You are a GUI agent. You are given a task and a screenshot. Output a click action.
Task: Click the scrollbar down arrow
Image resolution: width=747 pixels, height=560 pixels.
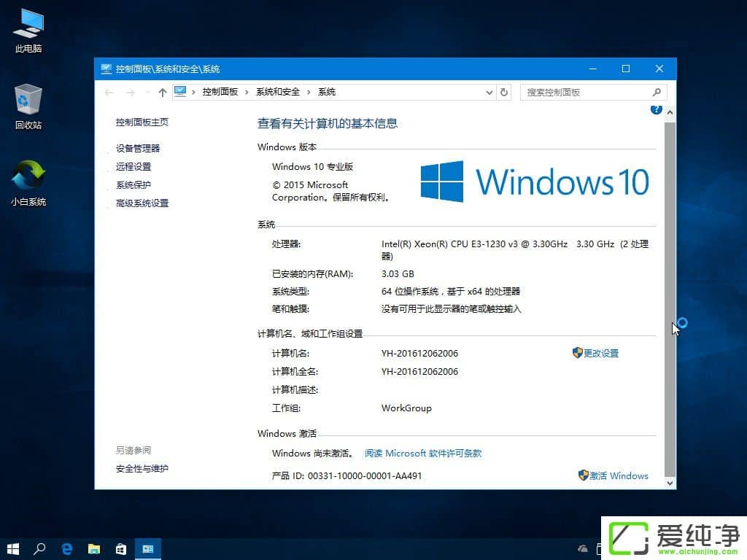click(x=669, y=482)
